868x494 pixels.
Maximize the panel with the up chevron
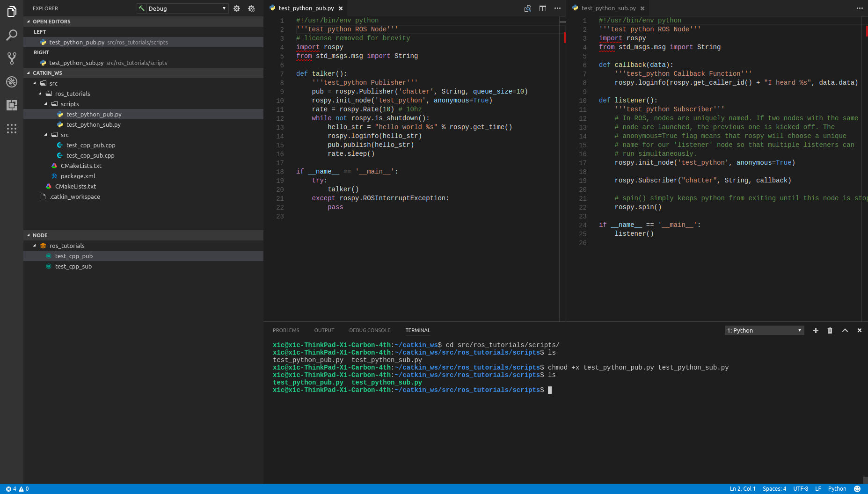point(845,330)
